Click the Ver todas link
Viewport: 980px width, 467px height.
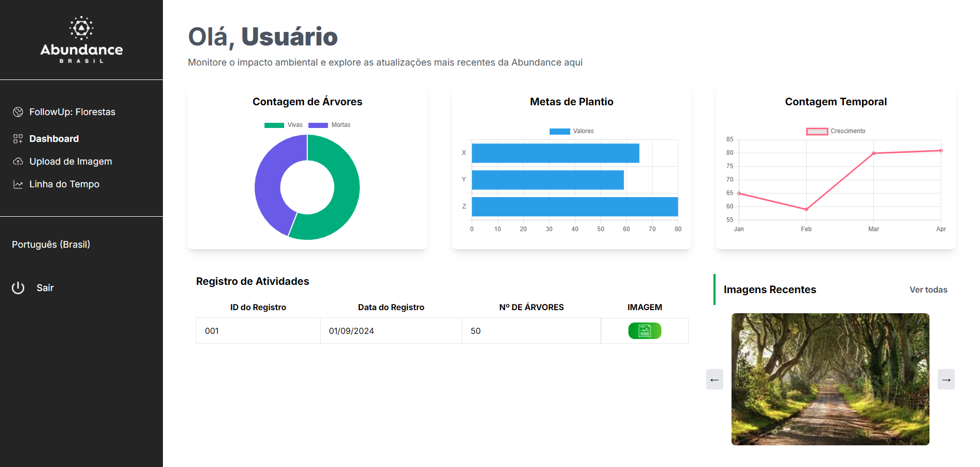(928, 289)
